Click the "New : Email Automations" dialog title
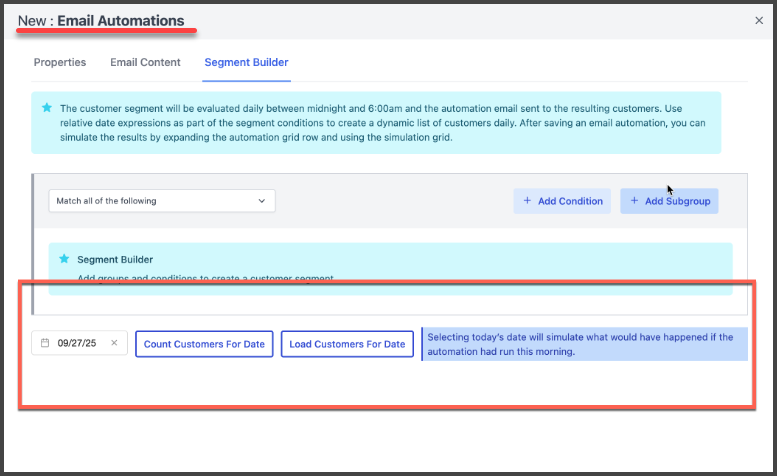Screen dimensions: 777x476 pos(101,20)
